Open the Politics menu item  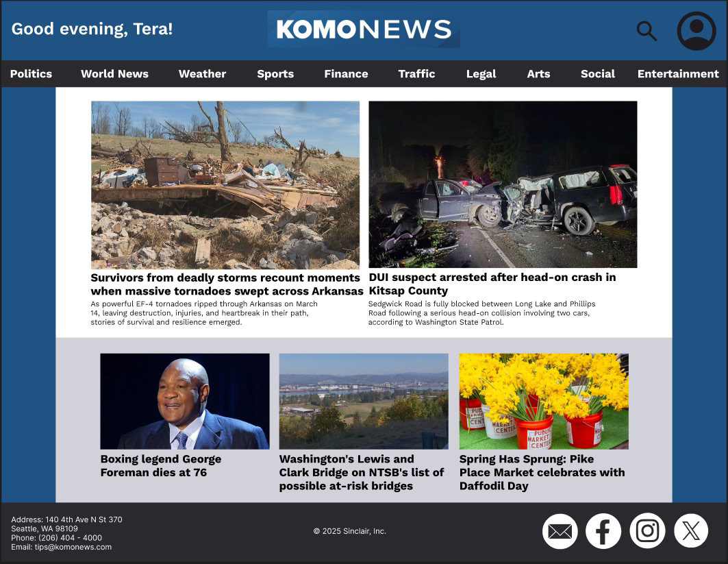pyautogui.click(x=31, y=74)
